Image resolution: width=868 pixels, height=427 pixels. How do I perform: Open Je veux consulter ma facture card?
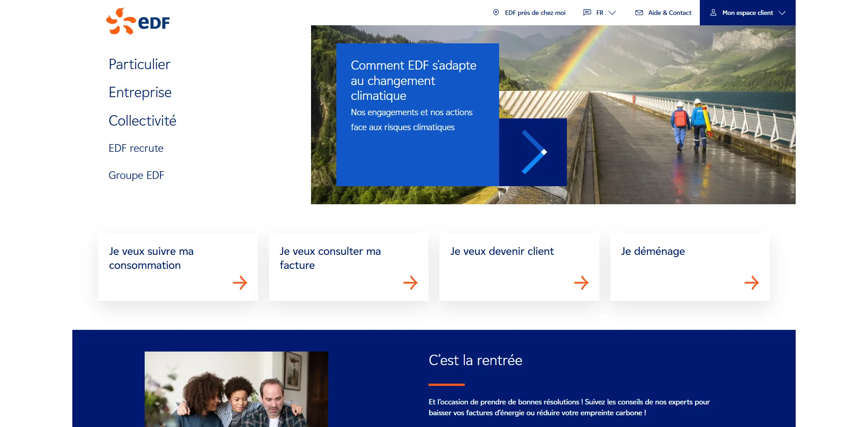pos(349,267)
